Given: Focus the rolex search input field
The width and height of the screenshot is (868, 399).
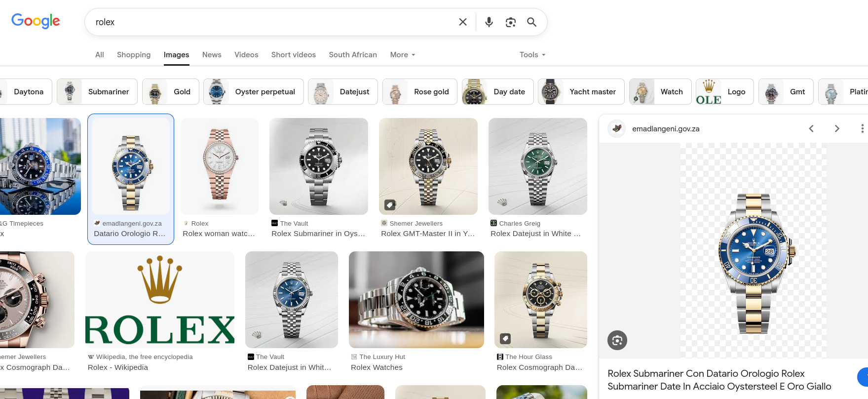Looking at the screenshot, I should 271,22.
